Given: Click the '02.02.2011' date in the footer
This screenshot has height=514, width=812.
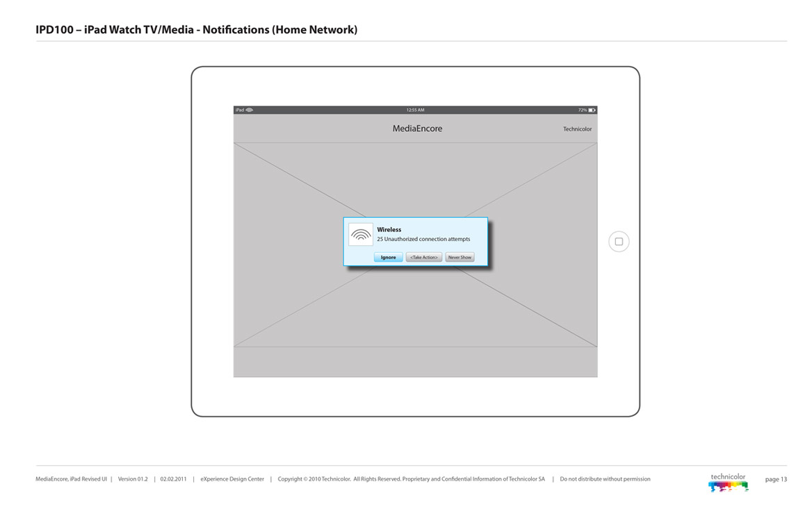Looking at the screenshot, I should click(x=174, y=479).
